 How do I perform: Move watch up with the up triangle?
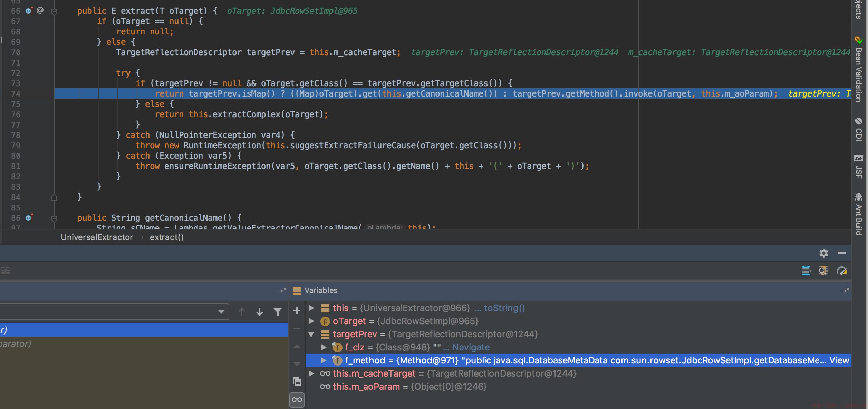[x=297, y=346]
